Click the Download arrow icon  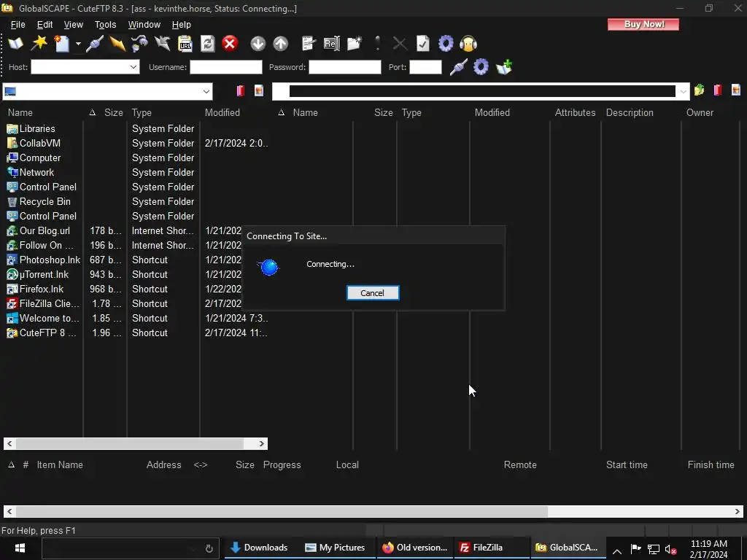click(x=258, y=44)
